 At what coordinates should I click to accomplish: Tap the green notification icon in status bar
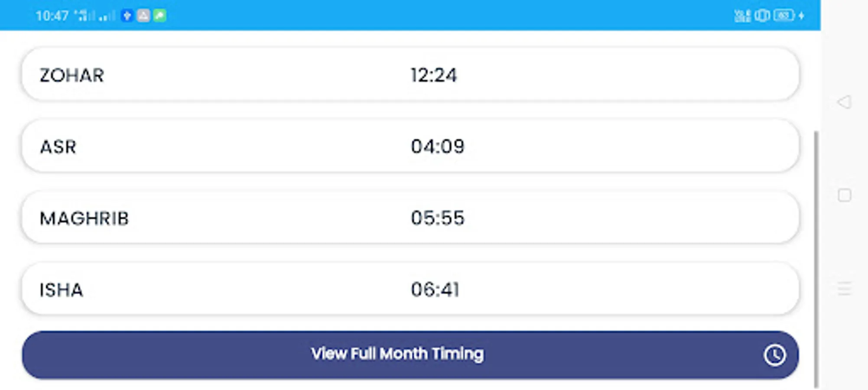click(159, 16)
